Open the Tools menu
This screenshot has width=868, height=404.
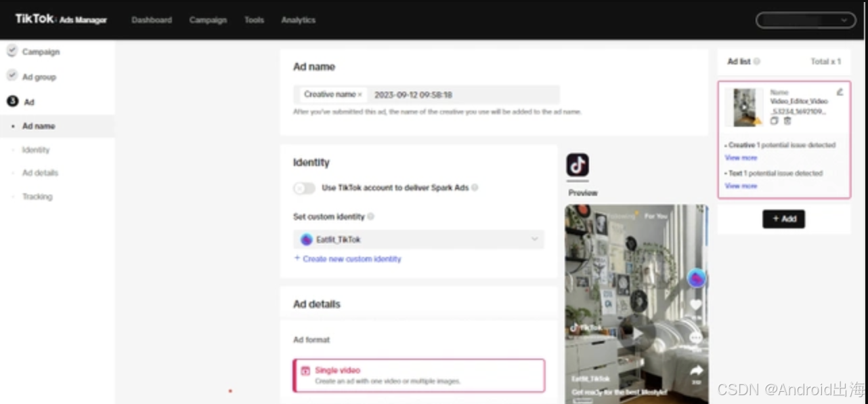[254, 20]
